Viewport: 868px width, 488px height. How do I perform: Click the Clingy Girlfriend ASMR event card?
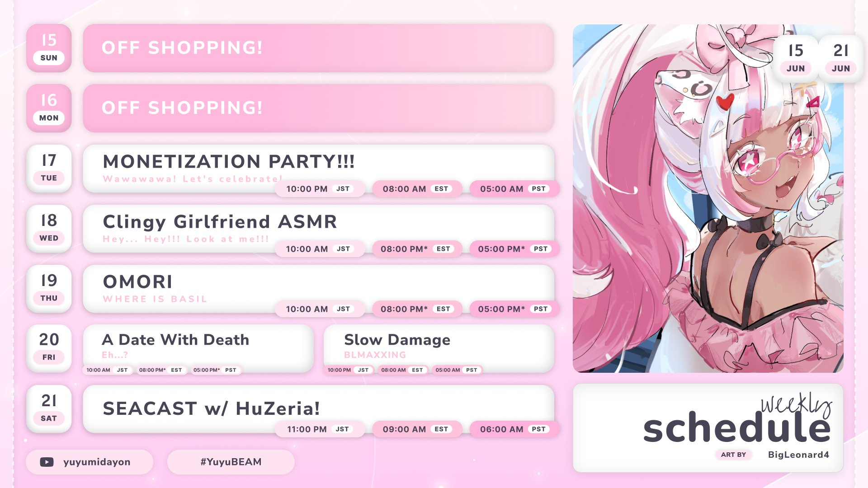(319, 228)
